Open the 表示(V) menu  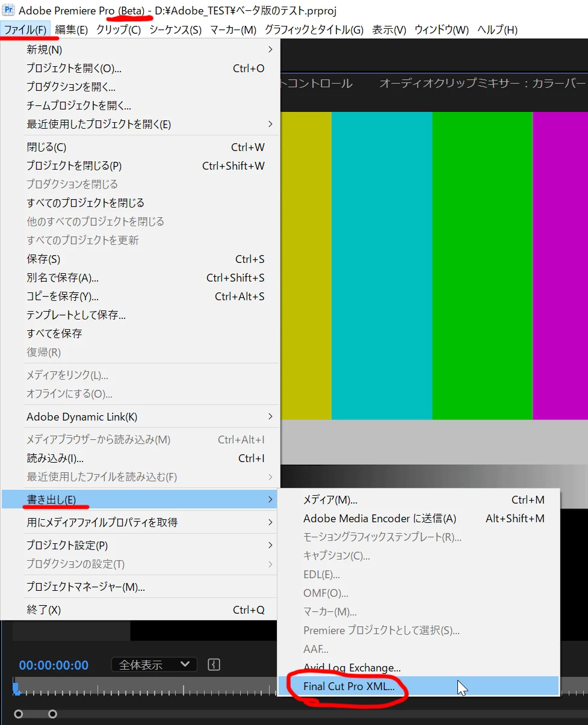[x=389, y=29]
